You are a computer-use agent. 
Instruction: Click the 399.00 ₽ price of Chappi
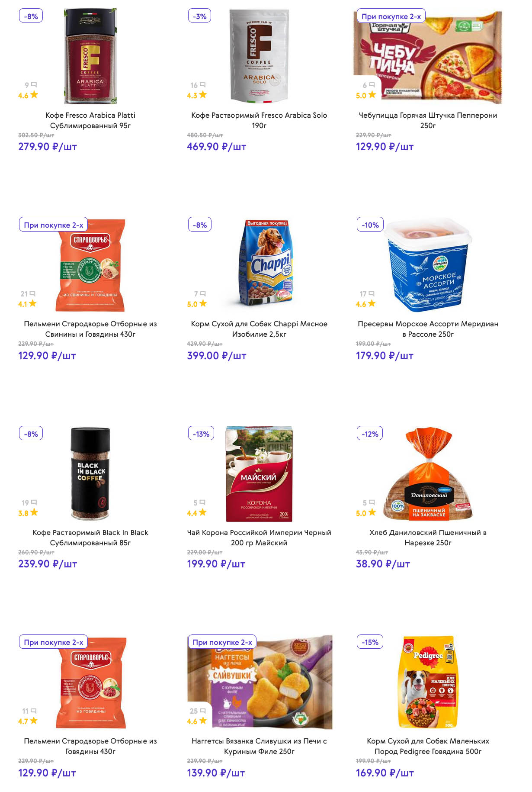216,356
